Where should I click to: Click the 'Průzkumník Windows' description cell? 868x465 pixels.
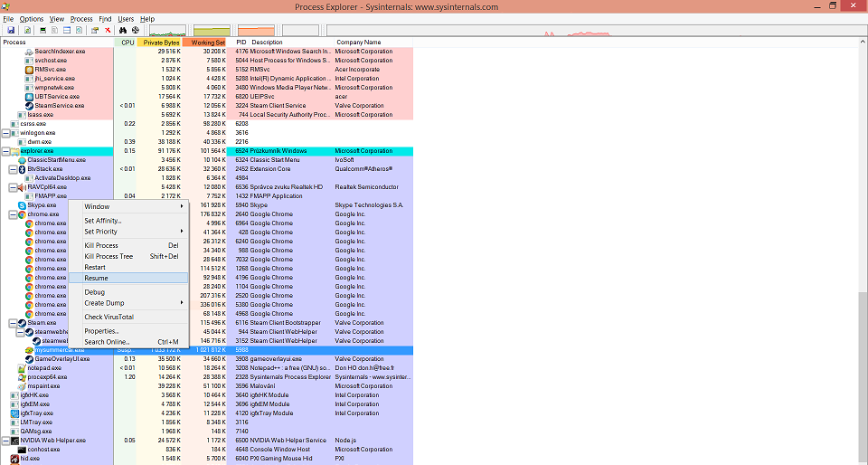coord(278,151)
